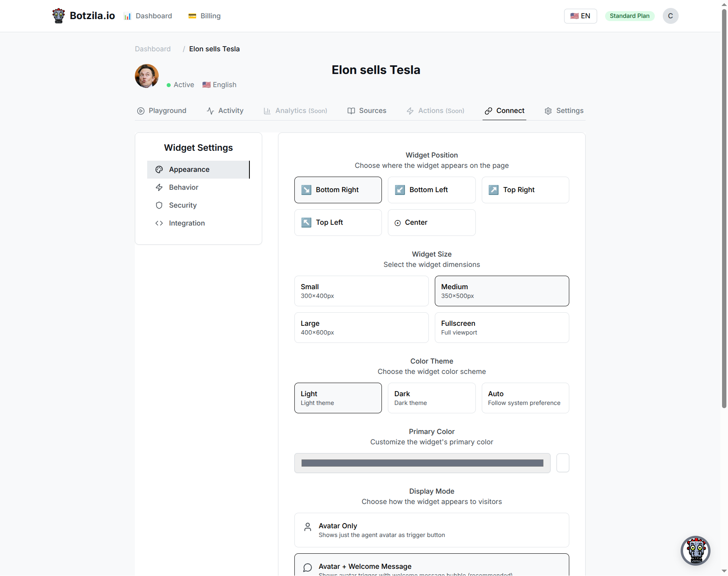Select the Light color theme

pos(338,398)
